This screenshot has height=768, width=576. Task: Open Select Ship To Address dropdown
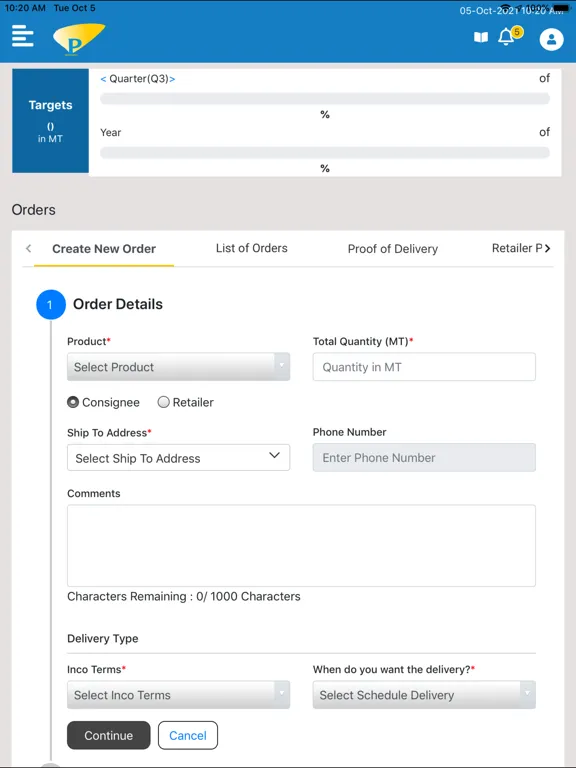pyautogui.click(x=178, y=458)
